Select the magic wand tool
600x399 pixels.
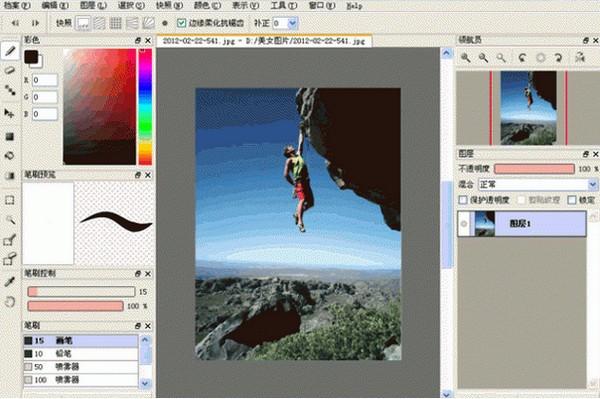(10, 220)
